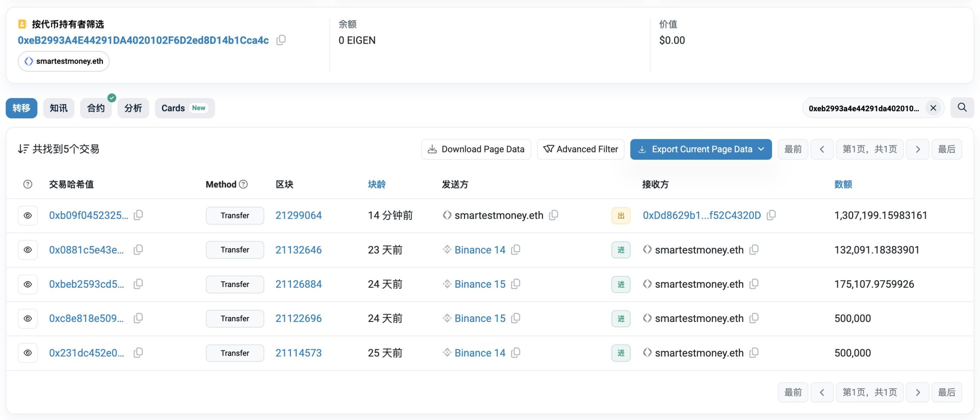The height and width of the screenshot is (420, 980).
Task: Go to next page using top chevron
Action: pyautogui.click(x=917, y=149)
